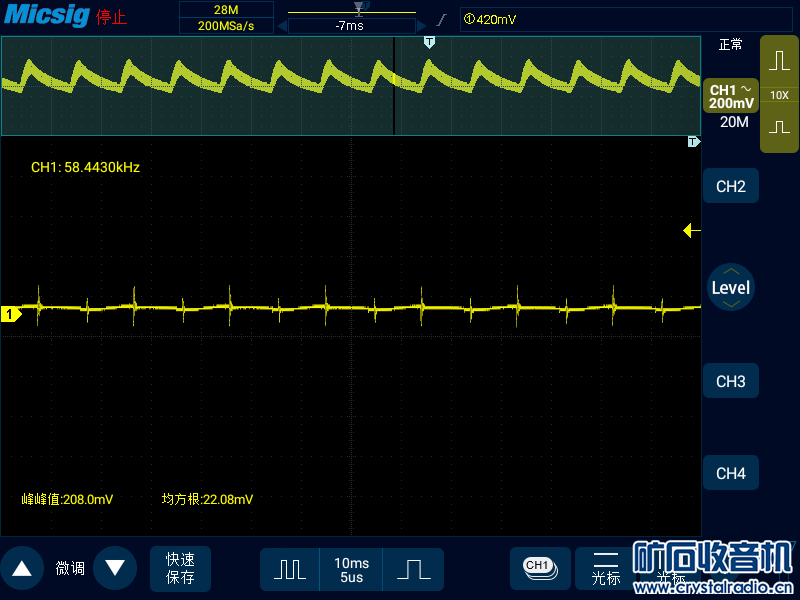Select the CH2 channel button
800x600 pixels.
pos(731,186)
